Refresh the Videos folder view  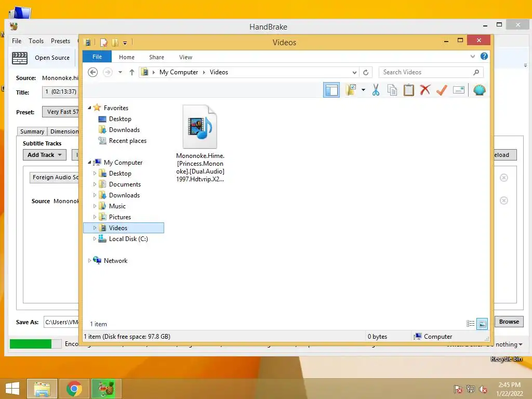tap(366, 72)
